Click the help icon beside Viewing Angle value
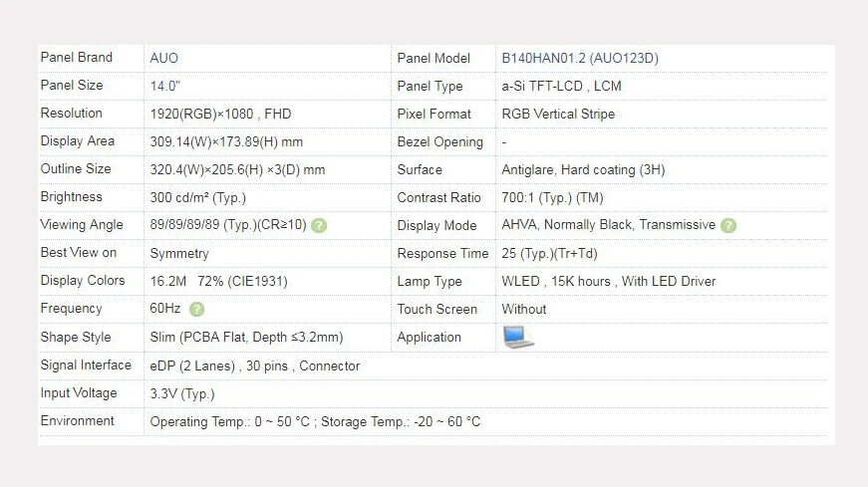868x487 pixels. (319, 225)
